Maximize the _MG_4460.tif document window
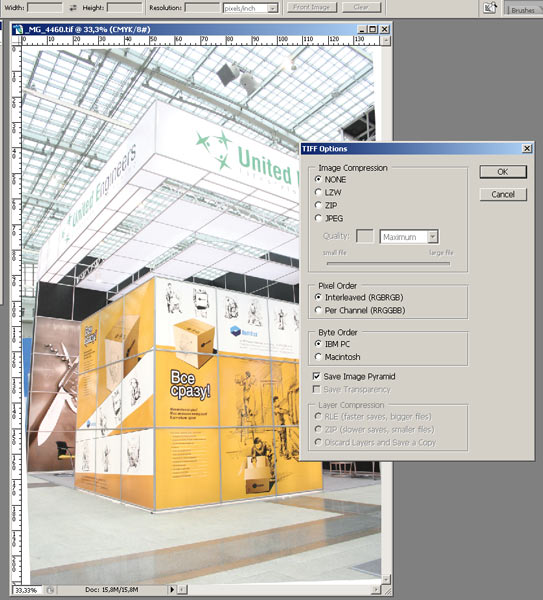 (373, 29)
